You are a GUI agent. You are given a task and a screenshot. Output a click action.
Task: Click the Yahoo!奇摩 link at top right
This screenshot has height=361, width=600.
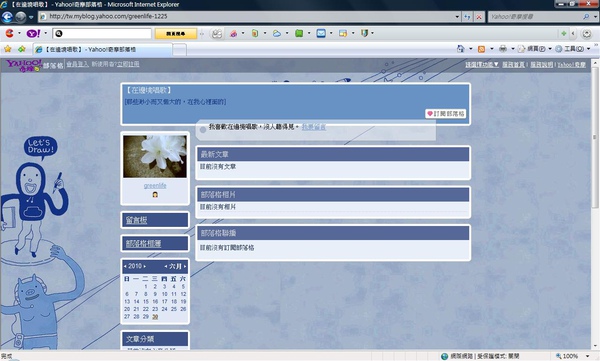point(571,64)
